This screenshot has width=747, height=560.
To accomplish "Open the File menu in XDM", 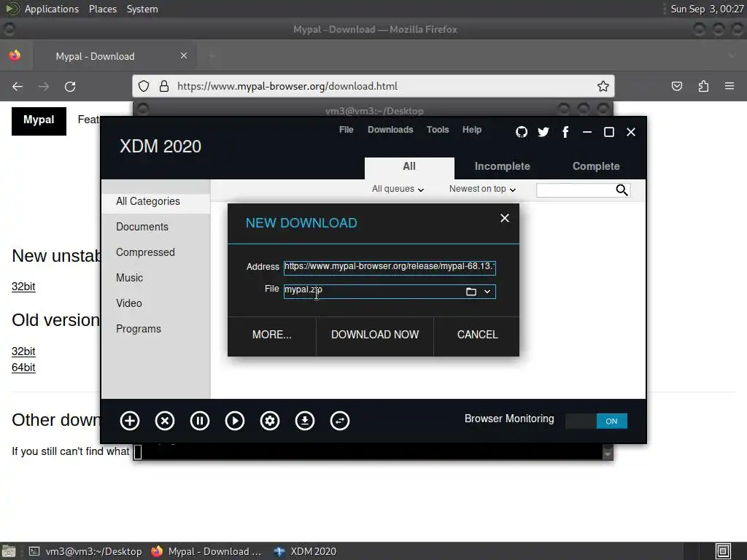I will pos(347,130).
